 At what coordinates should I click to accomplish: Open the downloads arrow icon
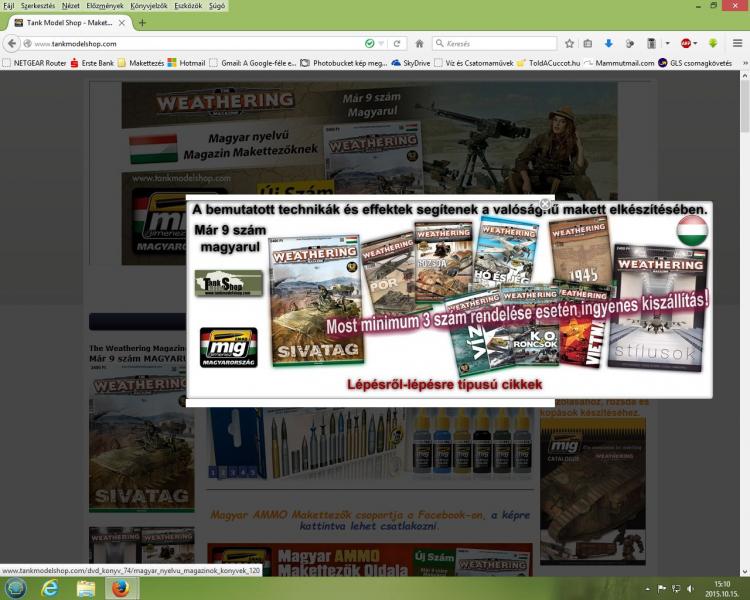click(608, 44)
